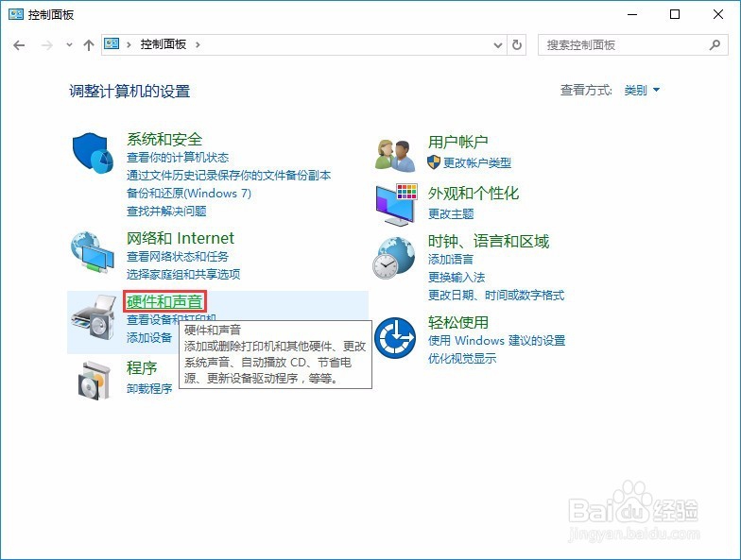Click the UAC shield beside 更改帐户类型
Image resolution: width=741 pixels, height=560 pixels.
433,162
